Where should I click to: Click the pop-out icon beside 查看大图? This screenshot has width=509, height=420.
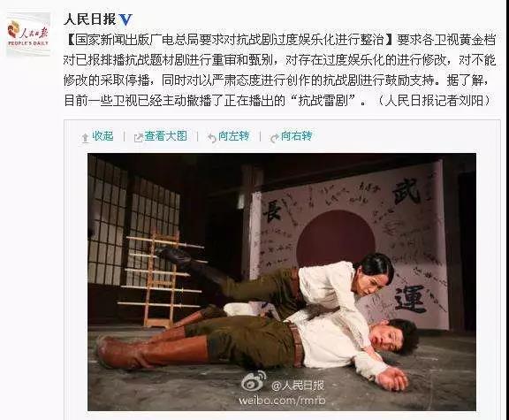tap(139, 138)
